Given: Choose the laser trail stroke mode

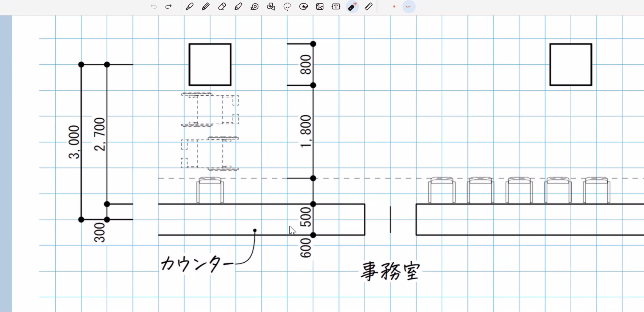Looking at the screenshot, I should pos(408,7).
